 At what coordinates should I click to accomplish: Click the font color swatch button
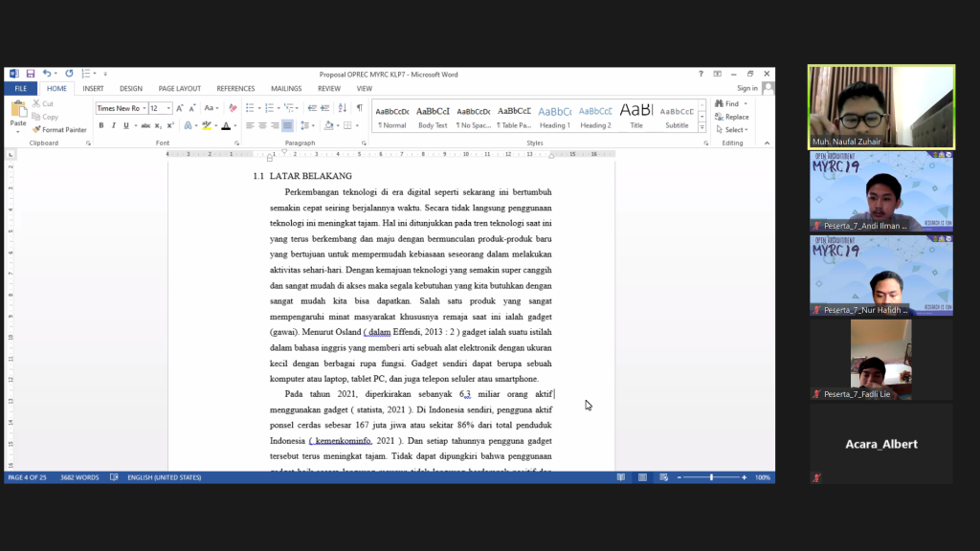pyautogui.click(x=226, y=125)
